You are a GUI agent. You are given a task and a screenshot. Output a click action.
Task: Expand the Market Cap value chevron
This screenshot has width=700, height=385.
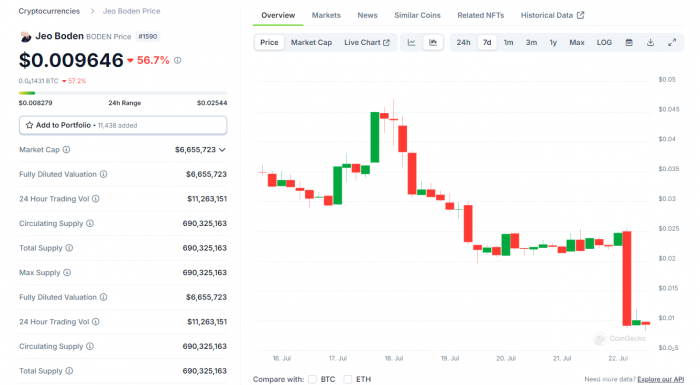[x=222, y=150]
